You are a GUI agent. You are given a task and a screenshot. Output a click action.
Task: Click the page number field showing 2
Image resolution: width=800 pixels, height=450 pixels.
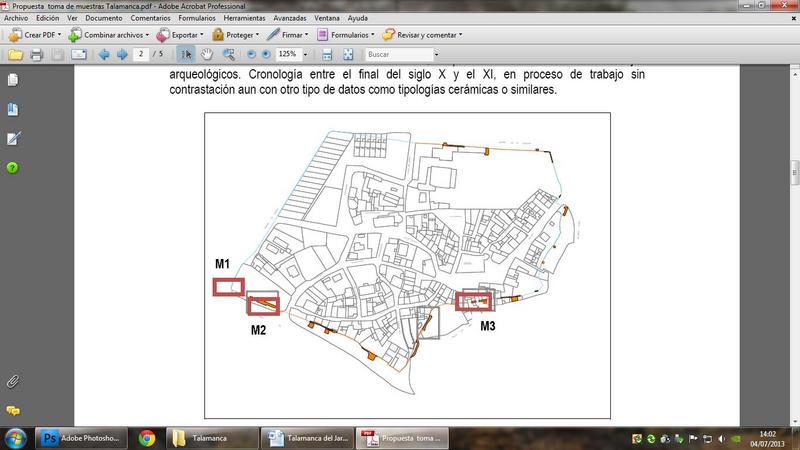[141, 54]
